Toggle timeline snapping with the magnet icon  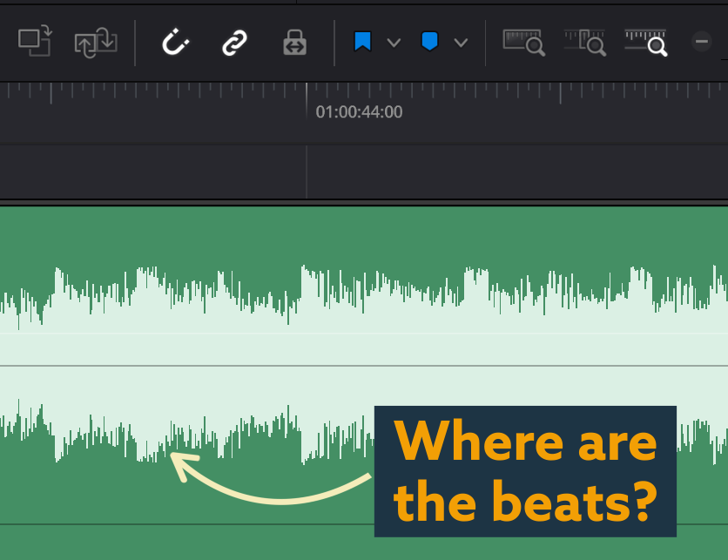point(176,42)
